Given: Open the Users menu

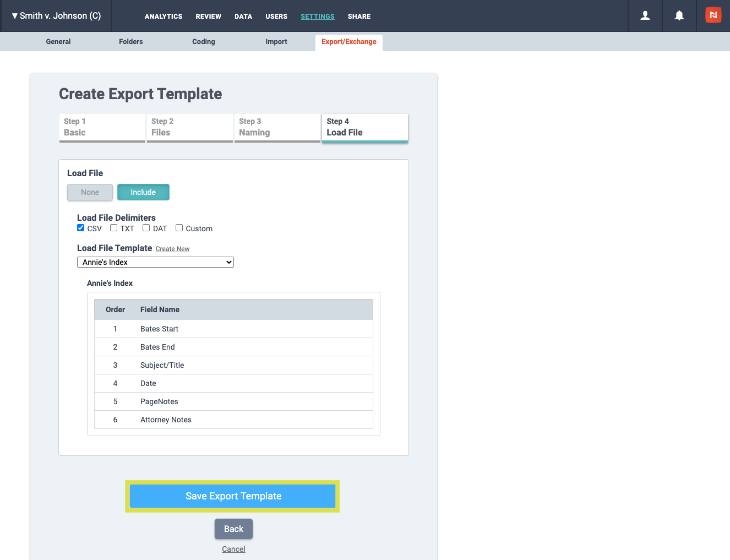Looking at the screenshot, I should (276, 17).
